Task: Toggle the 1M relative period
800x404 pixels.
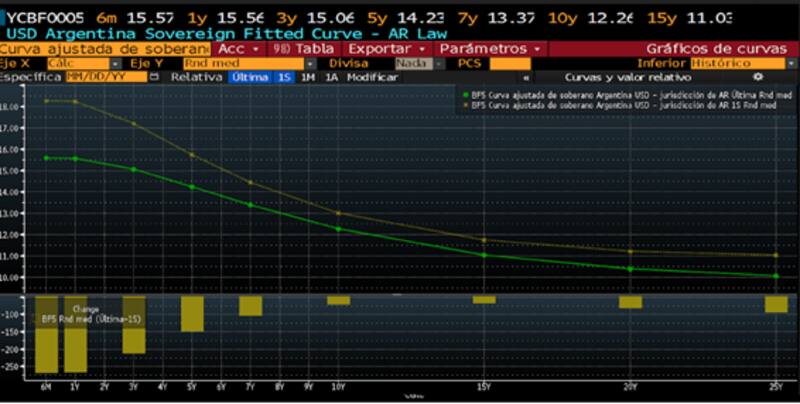Action: [307, 76]
